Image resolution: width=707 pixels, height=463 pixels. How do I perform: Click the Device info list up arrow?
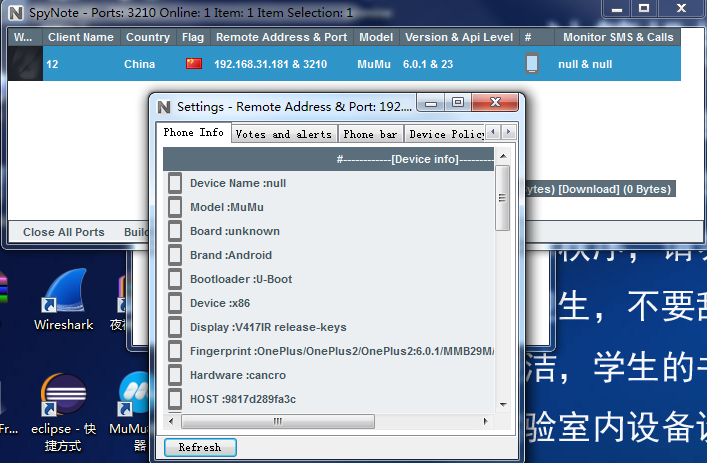(503, 156)
